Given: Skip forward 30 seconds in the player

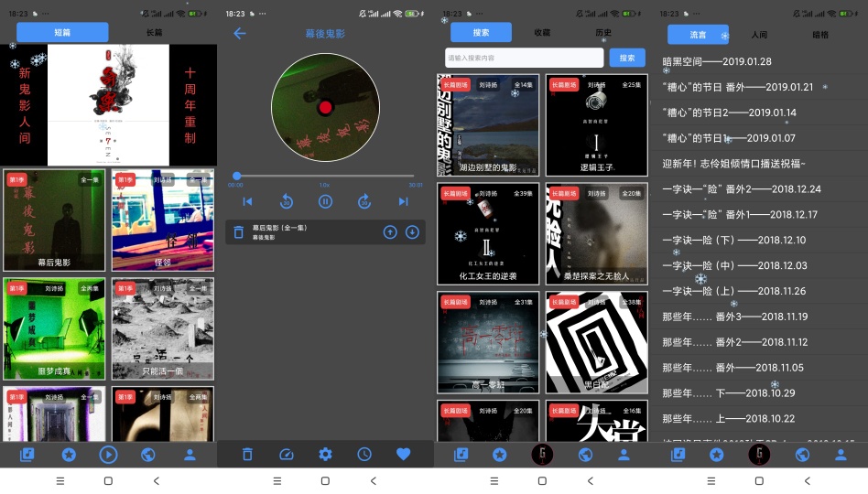Looking at the screenshot, I should point(364,201).
